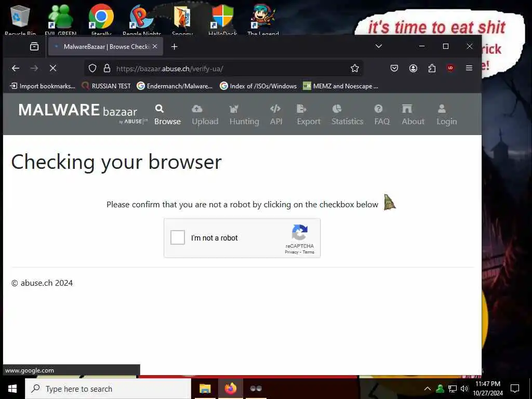Open the Login page in MalwareBazaar
Image resolution: width=532 pixels, height=399 pixels.
coord(446,115)
